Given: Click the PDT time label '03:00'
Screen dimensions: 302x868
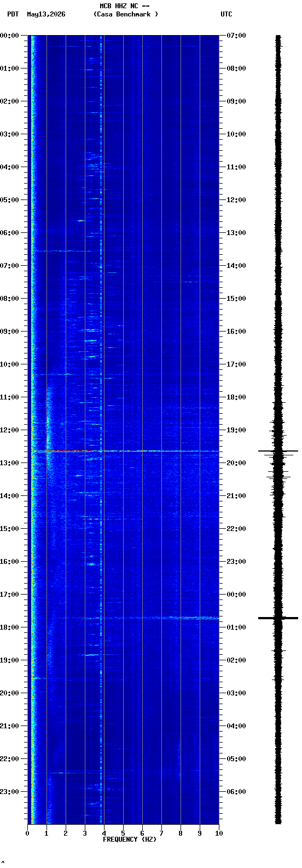Looking at the screenshot, I should 9,134.
